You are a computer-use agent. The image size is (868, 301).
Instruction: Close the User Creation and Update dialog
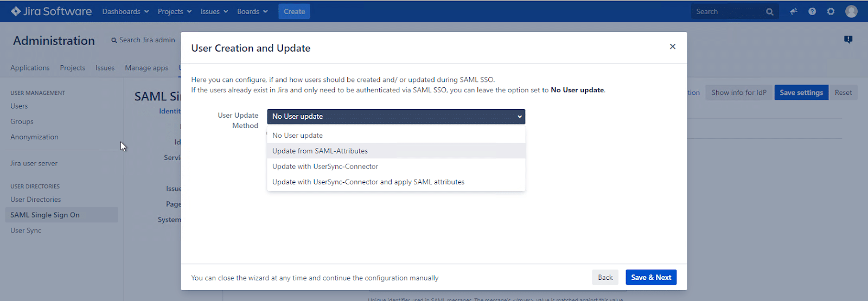pos(672,47)
